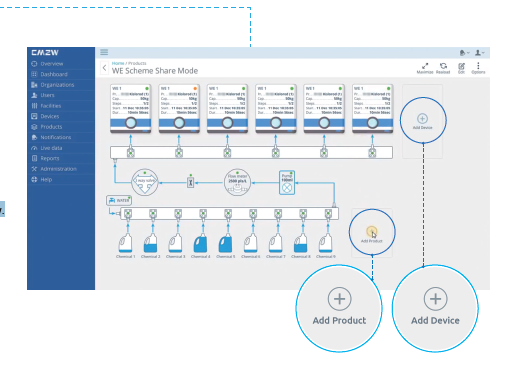
Task: Select the WE 1 device with orange status
Action: point(179,109)
